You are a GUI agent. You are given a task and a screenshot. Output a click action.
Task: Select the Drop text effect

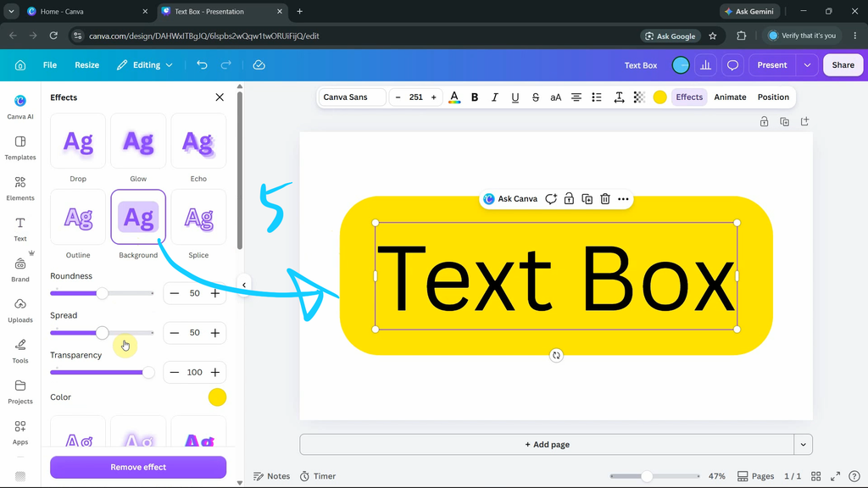point(78,141)
